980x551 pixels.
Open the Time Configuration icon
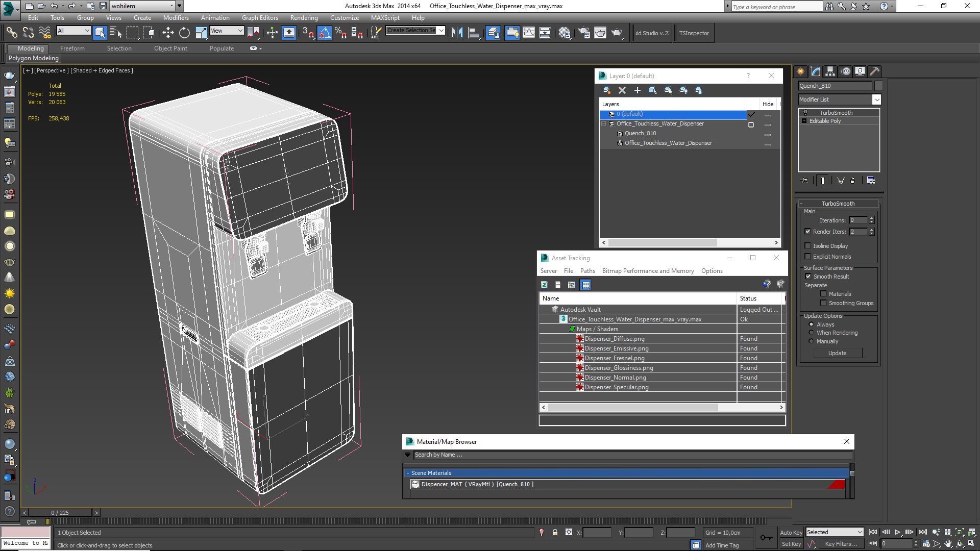pyautogui.click(x=926, y=544)
